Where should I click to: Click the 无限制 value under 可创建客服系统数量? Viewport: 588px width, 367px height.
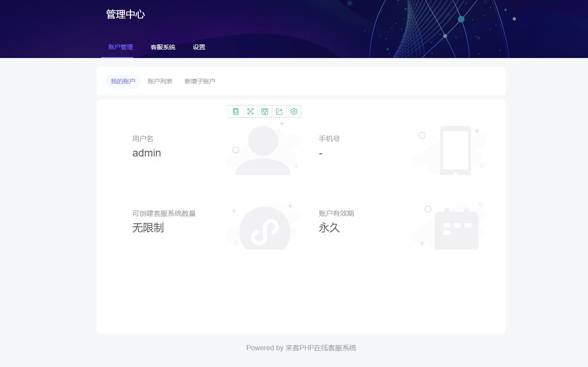148,228
